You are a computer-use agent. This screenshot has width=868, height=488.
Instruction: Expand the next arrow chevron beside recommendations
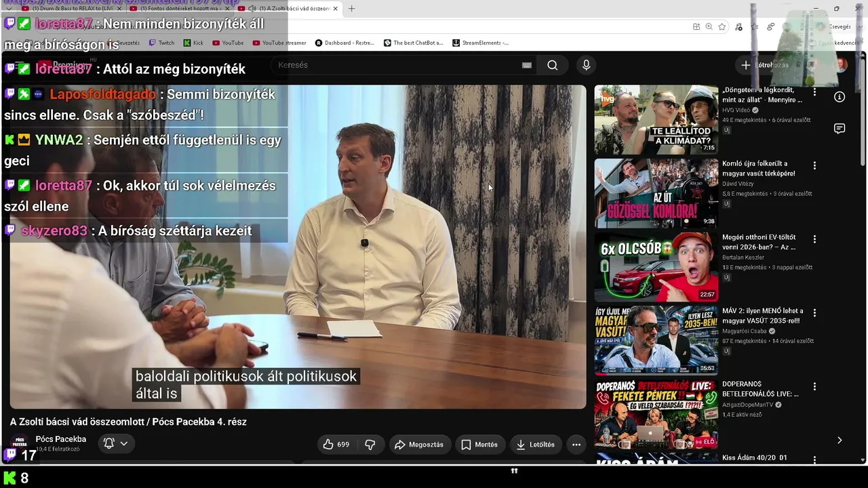click(840, 441)
